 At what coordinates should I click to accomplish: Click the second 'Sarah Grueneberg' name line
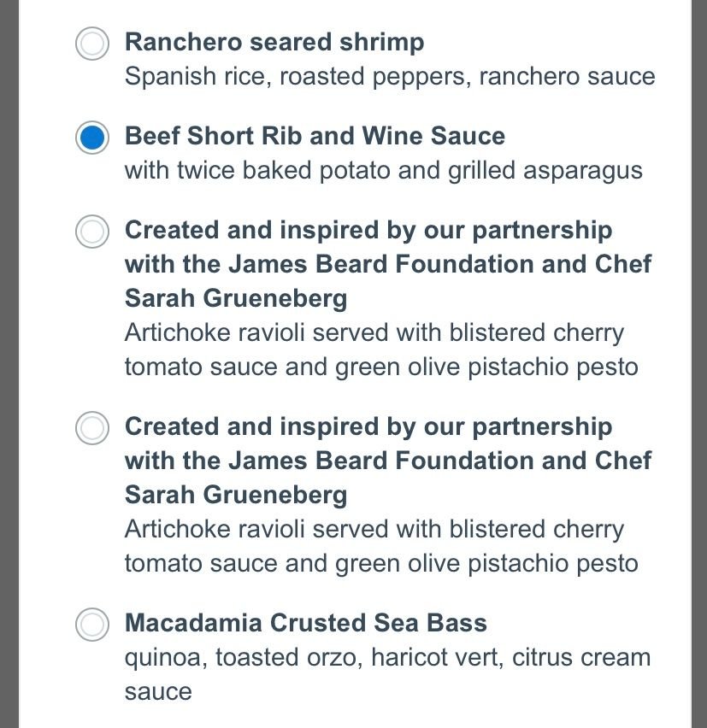pyautogui.click(x=236, y=495)
